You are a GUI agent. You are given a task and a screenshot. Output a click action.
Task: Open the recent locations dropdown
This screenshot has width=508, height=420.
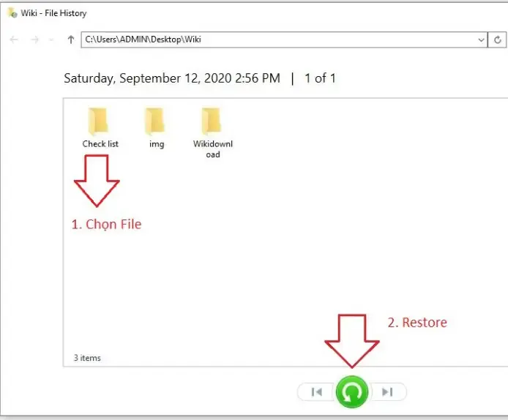(53, 40)
